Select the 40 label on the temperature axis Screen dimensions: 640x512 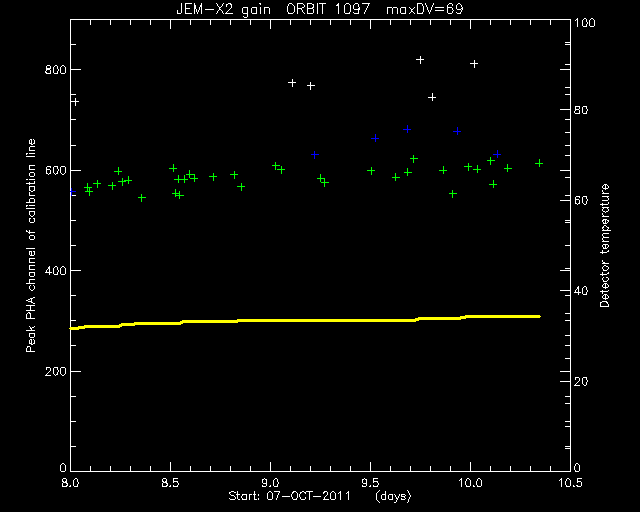581,291
